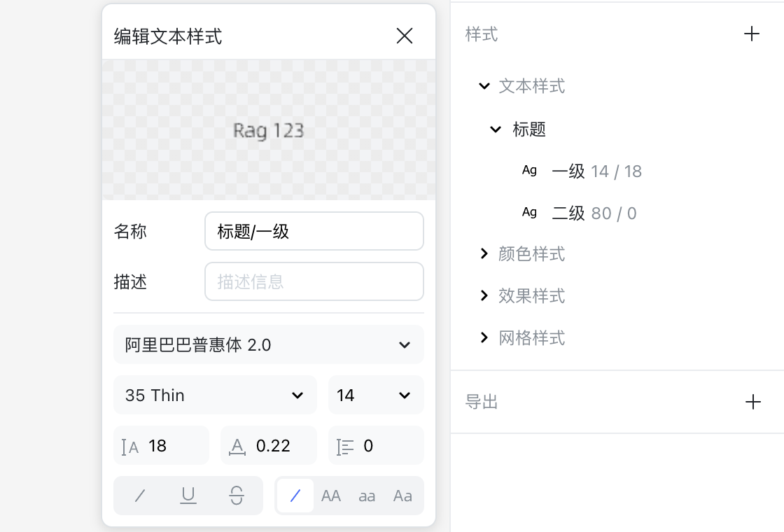Close the 编辑文本样式 dialog
Image resolution: width=784 pixels, height=532 pixels.
pos(405,36)
